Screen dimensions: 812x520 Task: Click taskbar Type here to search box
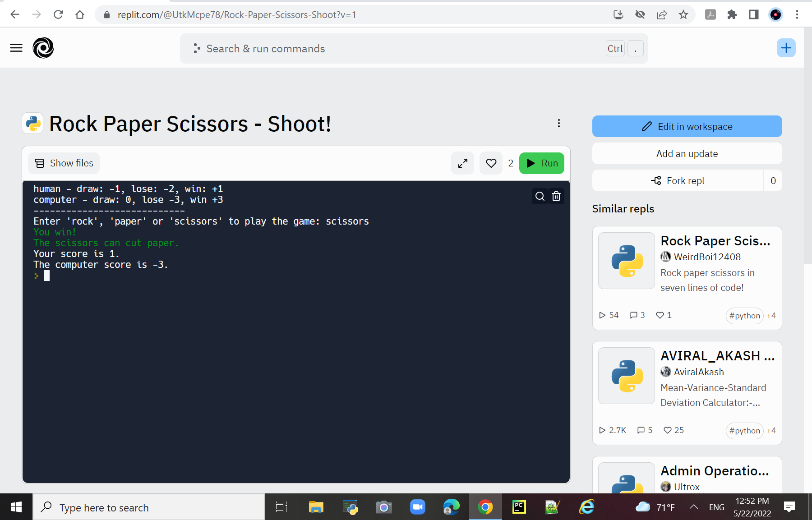(x=149, y=507)
